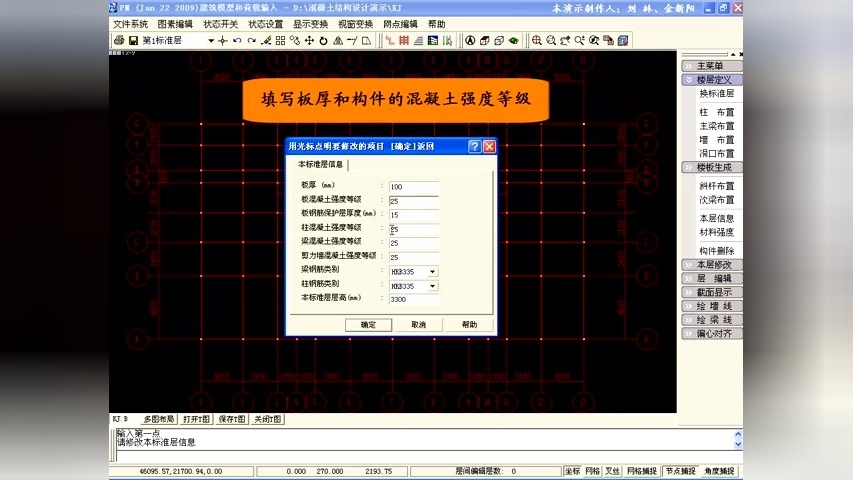Click the 多图布局 button
This screenshot has height=480, width=853.
click(159, 419)
